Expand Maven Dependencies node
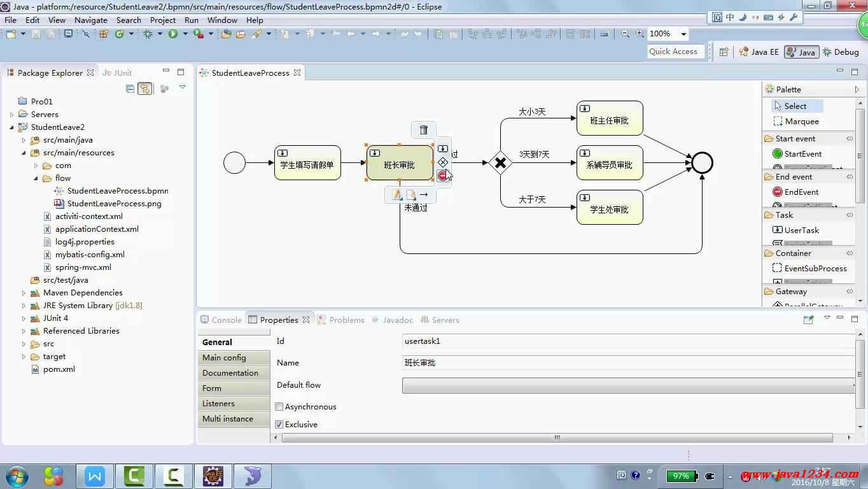This screenshot has width=868, height=489. click(x=24, y=293)
